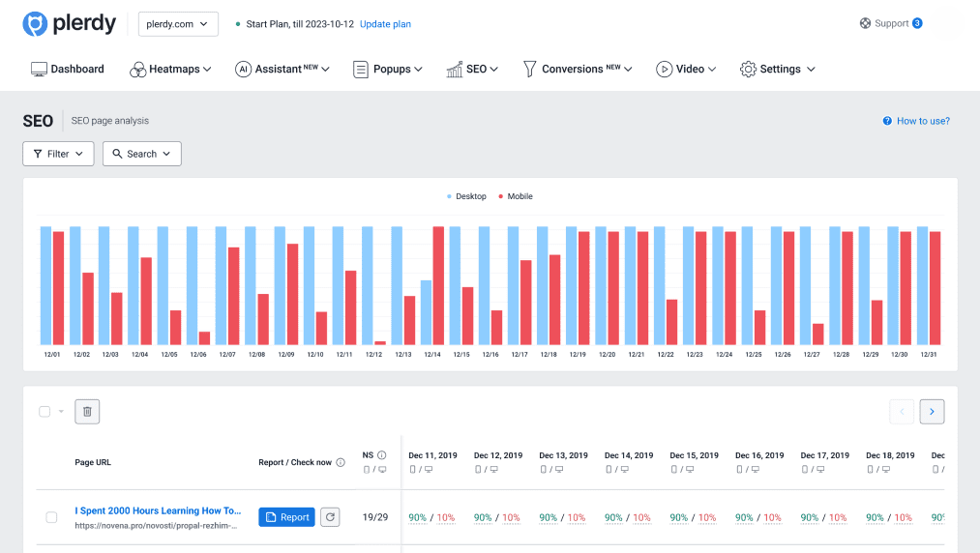Click the refresh check-now icon

tap(330, 517)
